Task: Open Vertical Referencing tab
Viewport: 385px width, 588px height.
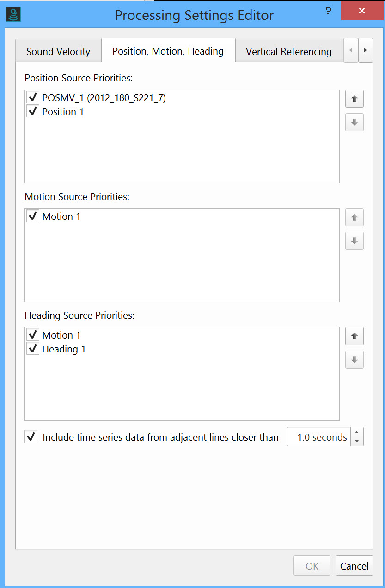Action: pos(288,51)
